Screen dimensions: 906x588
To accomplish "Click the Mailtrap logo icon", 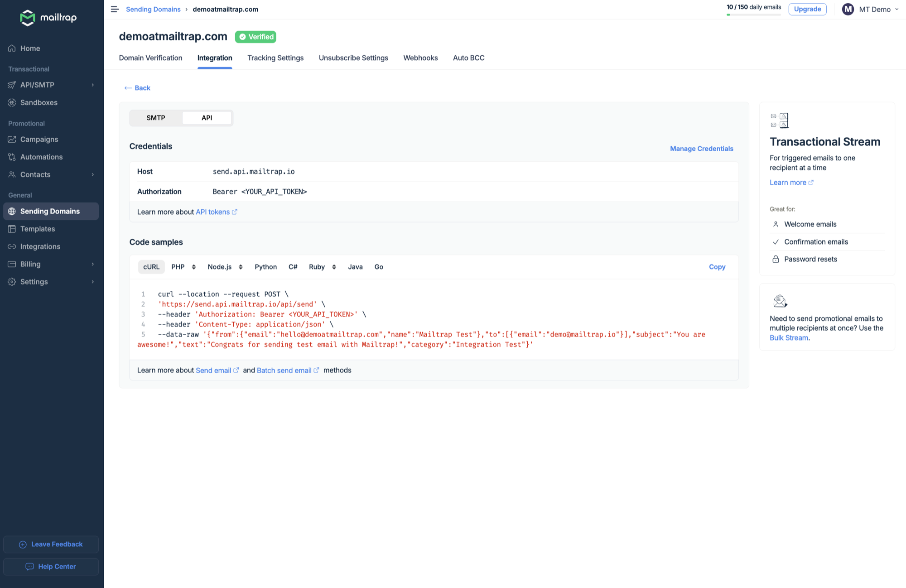I will [x=28, y=18].
